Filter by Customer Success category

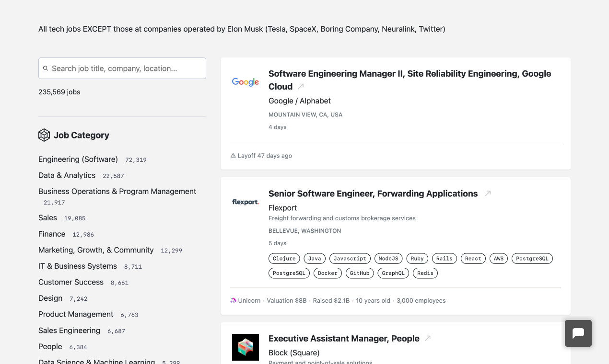[x=71, y=282]
